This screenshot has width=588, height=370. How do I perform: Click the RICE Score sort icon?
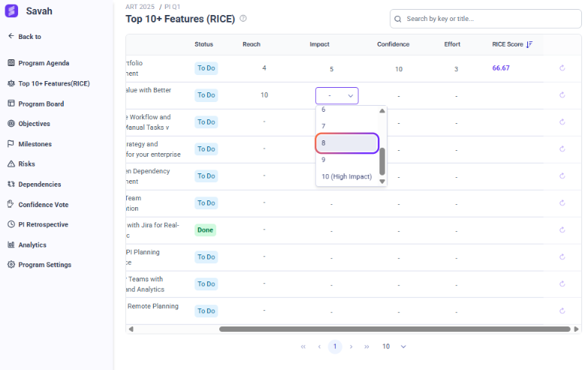tap(529, 44)
